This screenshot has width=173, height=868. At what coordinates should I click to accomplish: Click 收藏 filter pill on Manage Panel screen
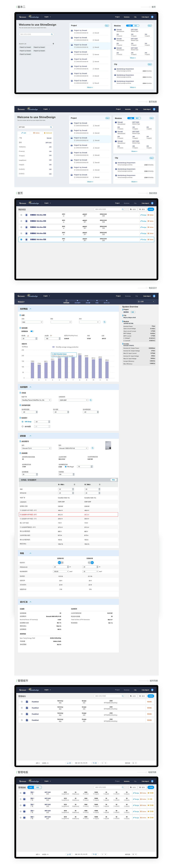(x=37, y=787)
